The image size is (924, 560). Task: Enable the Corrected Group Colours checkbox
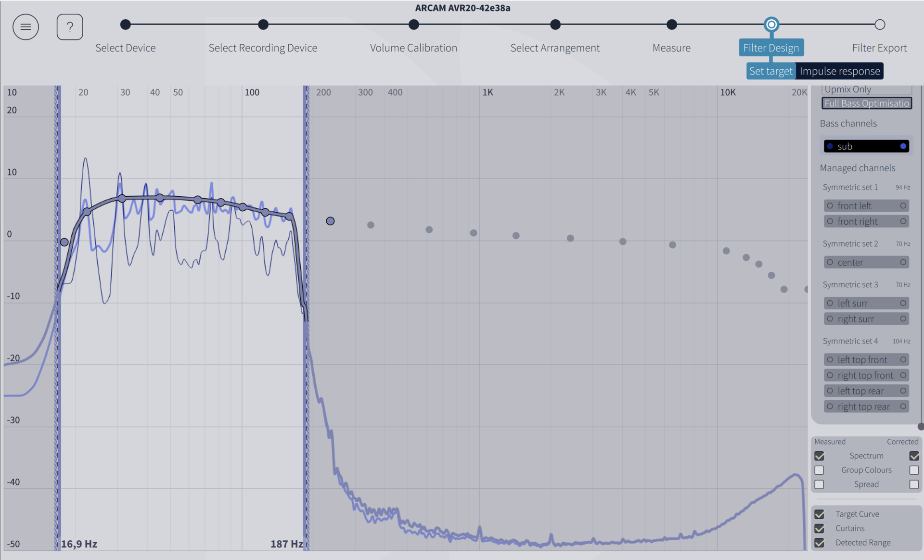[914, 470]
